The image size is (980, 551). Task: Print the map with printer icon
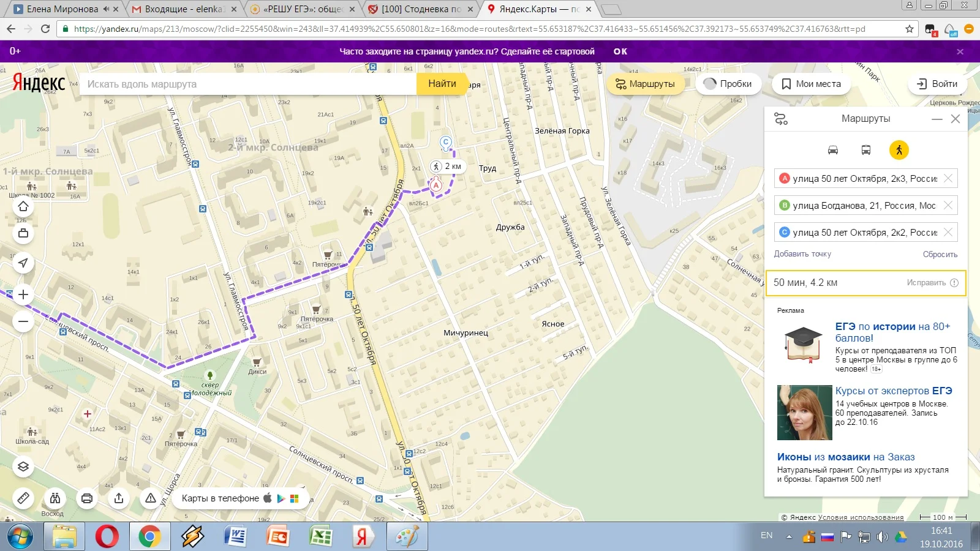tap(87, 498)
